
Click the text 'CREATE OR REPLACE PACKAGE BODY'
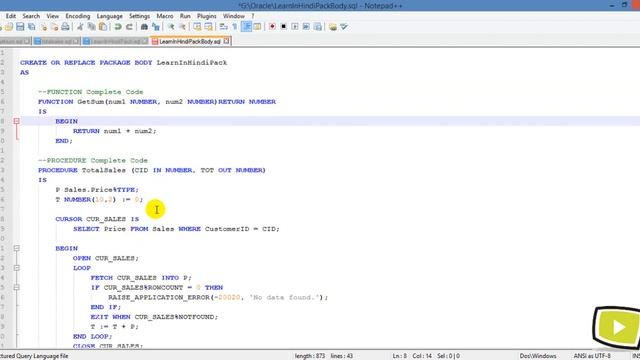click(x=86, y=62)
